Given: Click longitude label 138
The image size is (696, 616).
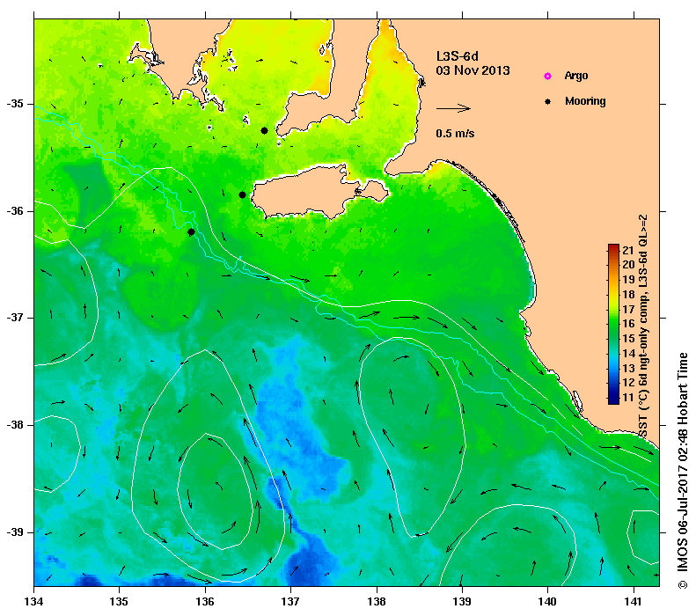Looking at the screenshot, I should coord(377,602).
